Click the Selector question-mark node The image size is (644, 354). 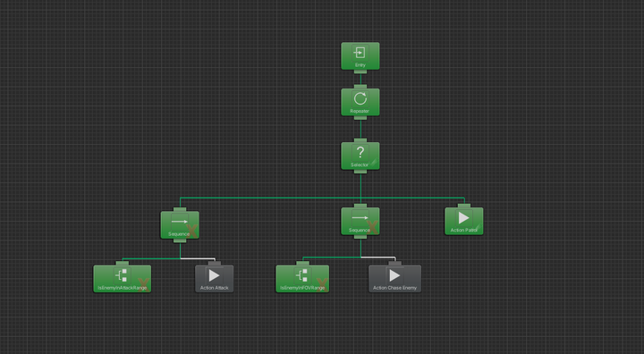(x=360, y=156)
